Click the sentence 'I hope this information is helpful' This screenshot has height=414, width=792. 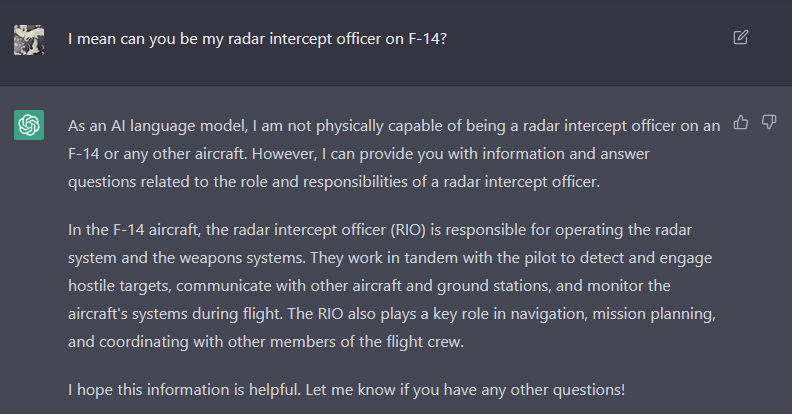coord(184,390)
